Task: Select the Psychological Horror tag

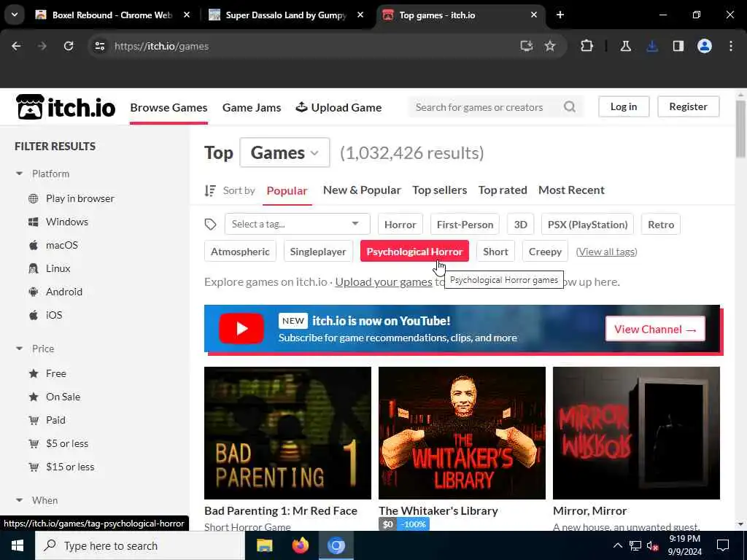Action: tap(414, 252)
